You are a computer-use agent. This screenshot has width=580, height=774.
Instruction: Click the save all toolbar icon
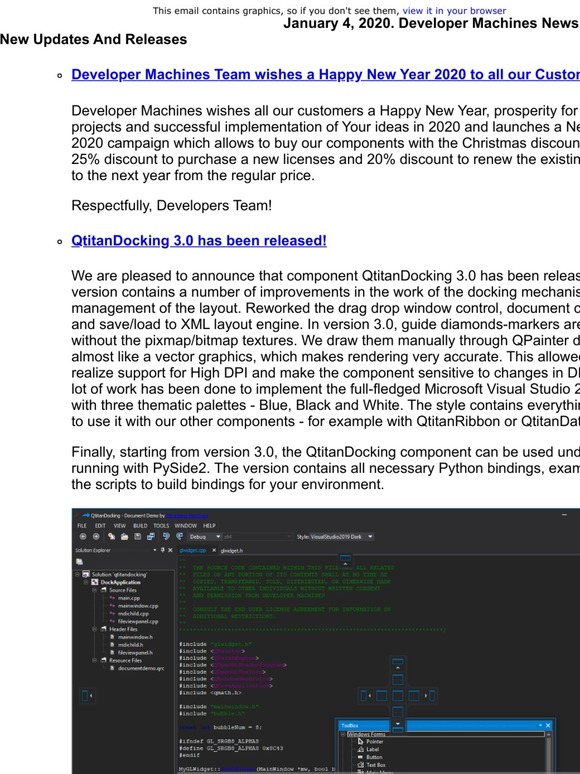point(151,537)
